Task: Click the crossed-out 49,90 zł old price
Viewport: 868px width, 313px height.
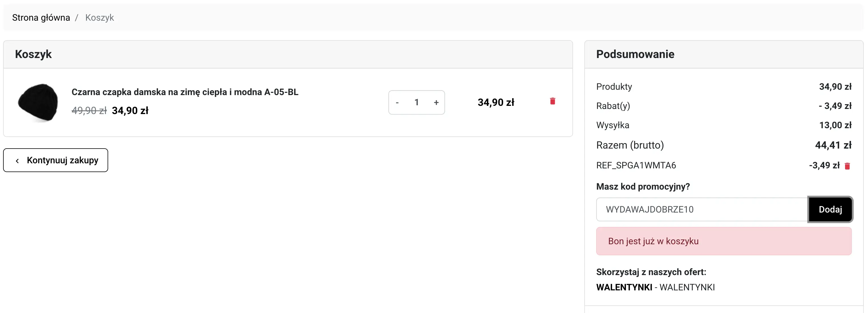Action: coord(89,110)
